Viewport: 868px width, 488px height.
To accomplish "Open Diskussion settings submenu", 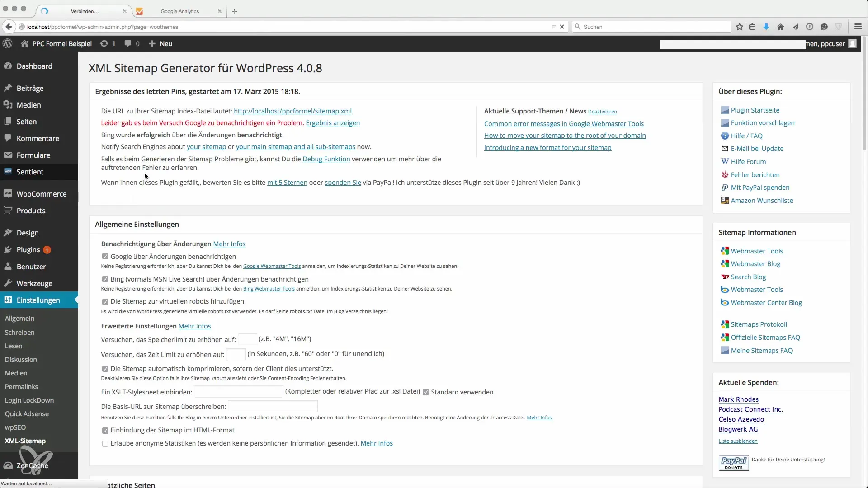I will [x=21, y=360].
